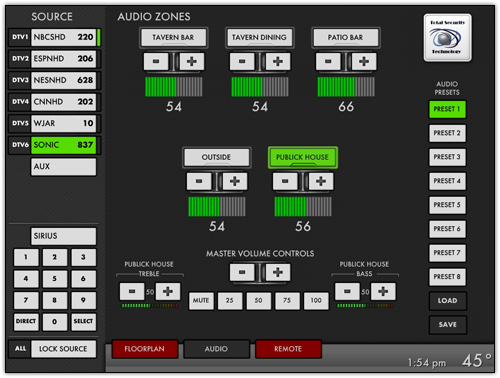Screen dimensions: 500x378
Task: Decrease Publick House zone volume
Action: [285, 181]
